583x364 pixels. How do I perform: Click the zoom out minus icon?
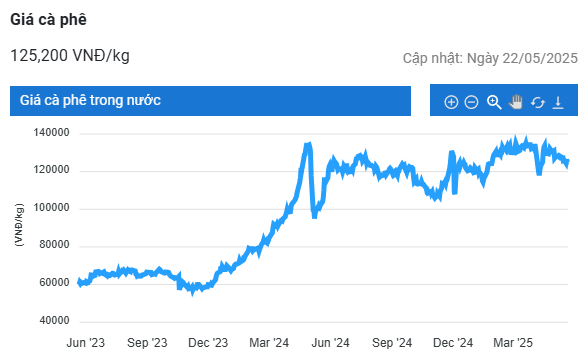point(471,102)
